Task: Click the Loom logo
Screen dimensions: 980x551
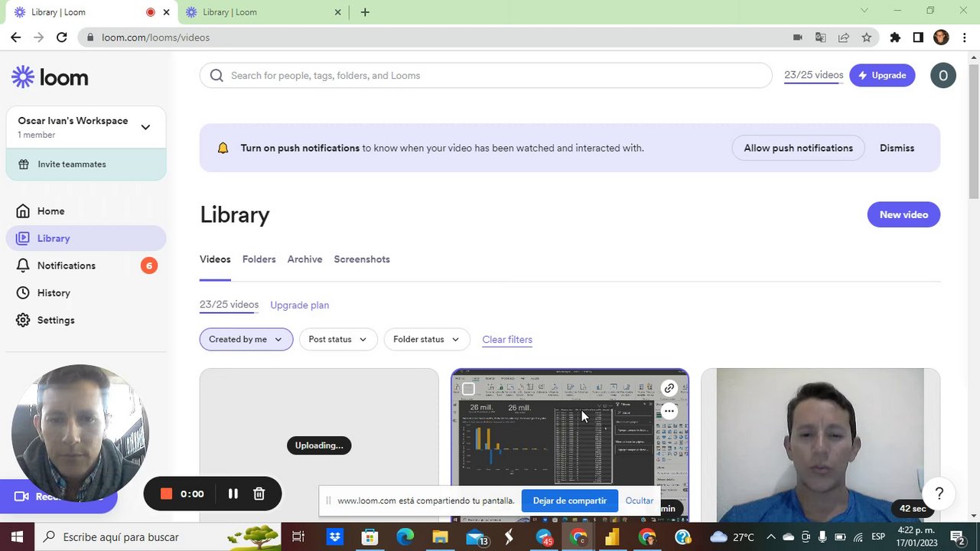Action: coord(50,77)
